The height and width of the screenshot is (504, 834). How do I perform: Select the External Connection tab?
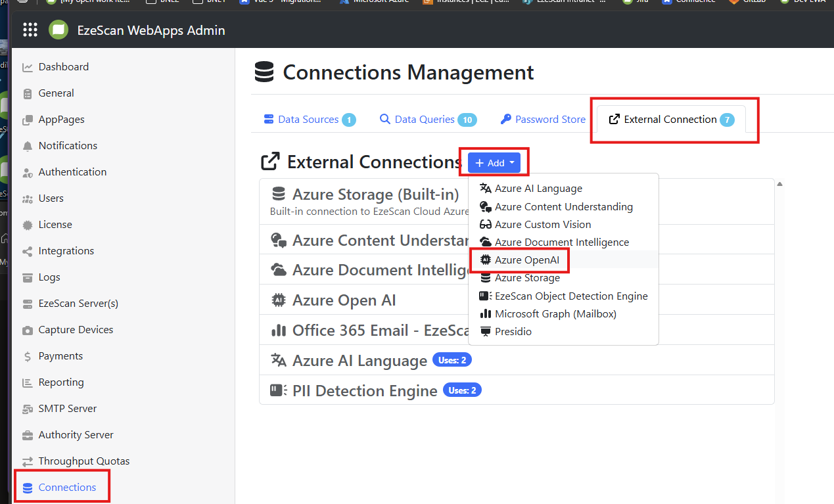click(671, 120)
